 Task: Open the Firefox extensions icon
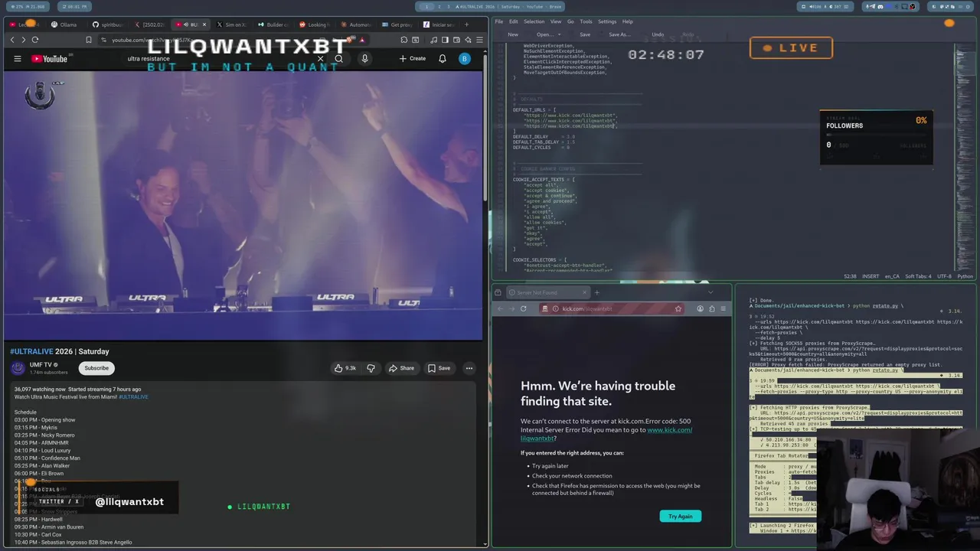tap(711, 308)
